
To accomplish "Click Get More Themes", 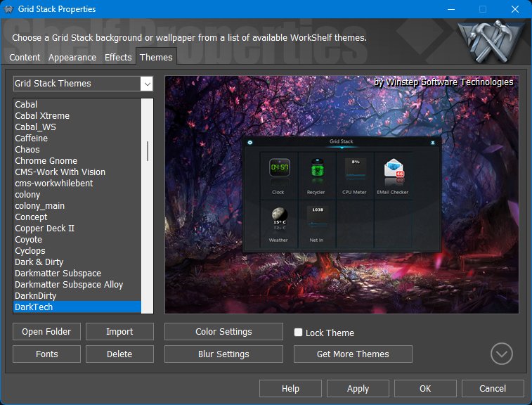I will pos(353,354).
